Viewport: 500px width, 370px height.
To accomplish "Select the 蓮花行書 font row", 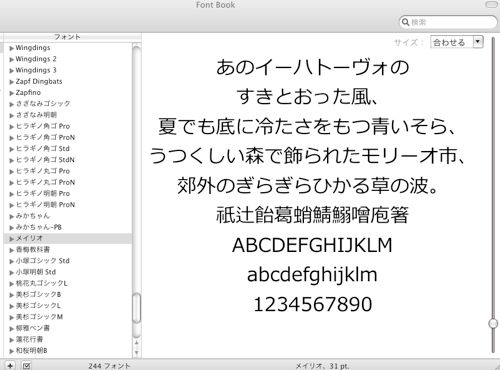I will [68, 339].
